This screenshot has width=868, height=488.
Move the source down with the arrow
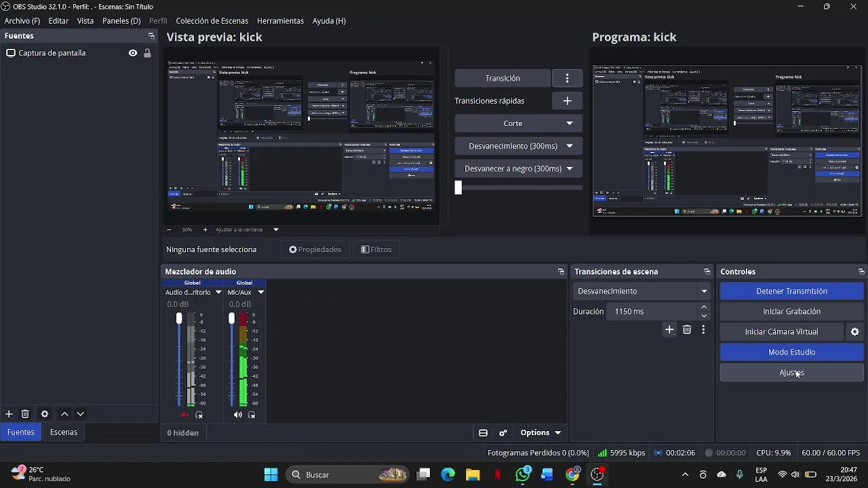click(x=81, y=414)
